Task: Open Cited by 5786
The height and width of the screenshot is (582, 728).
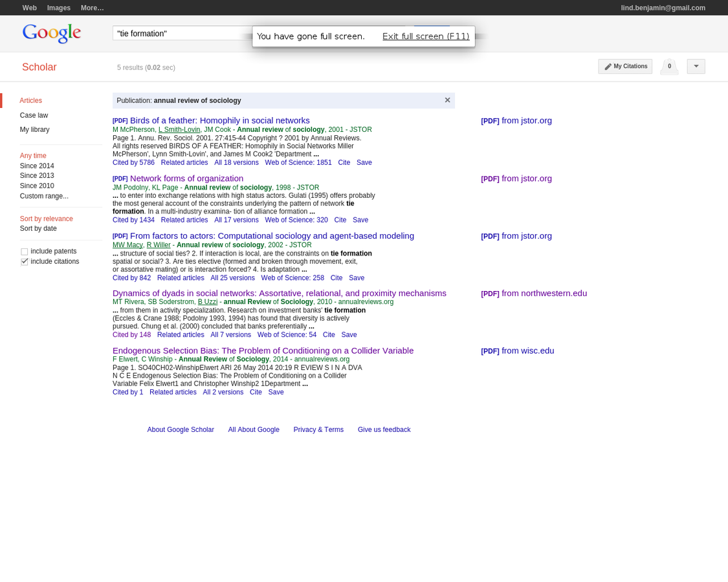Action: (x=133, y=162)
